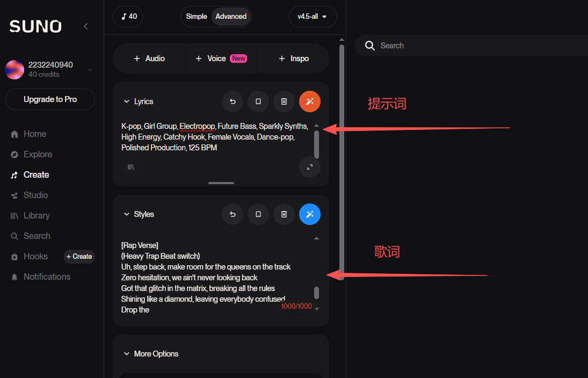Click the Upgrade to Pro button
Screen dimensions: 588x378
50,99
